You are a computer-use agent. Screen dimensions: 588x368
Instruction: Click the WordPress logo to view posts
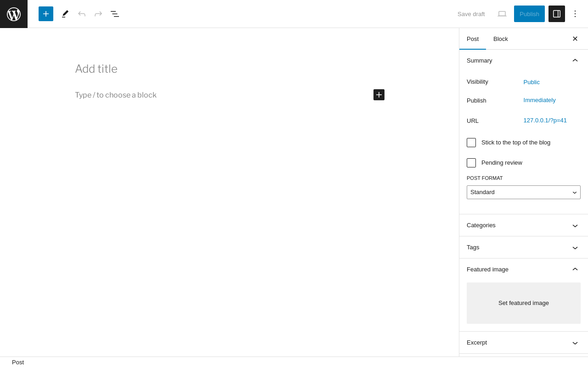tap(14, 14)
